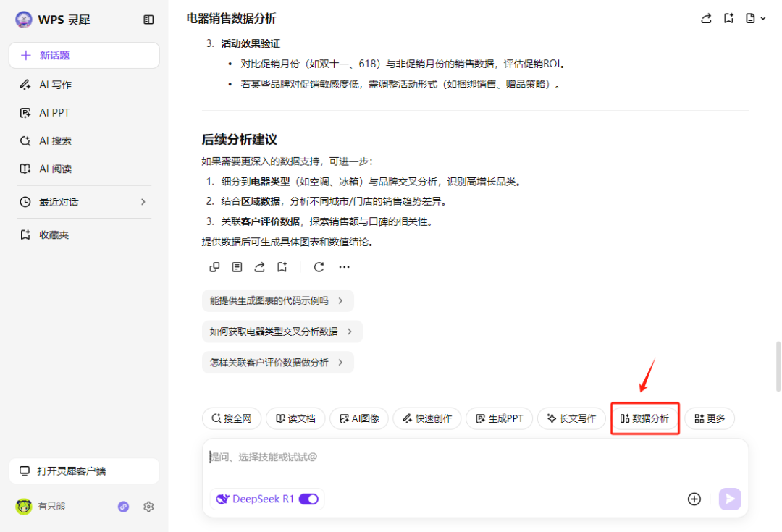The height and width of the screenshot is (532, 782).
Task: Click the title 电器销售数据分析
Action: click(x=232, y=19)
